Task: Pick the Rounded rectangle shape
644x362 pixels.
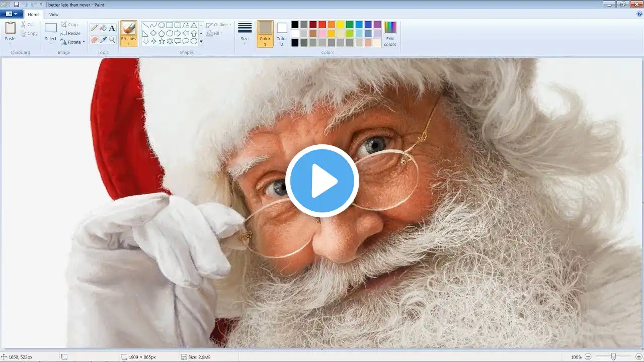Action: pyautogui.click(x=178, y=25)
